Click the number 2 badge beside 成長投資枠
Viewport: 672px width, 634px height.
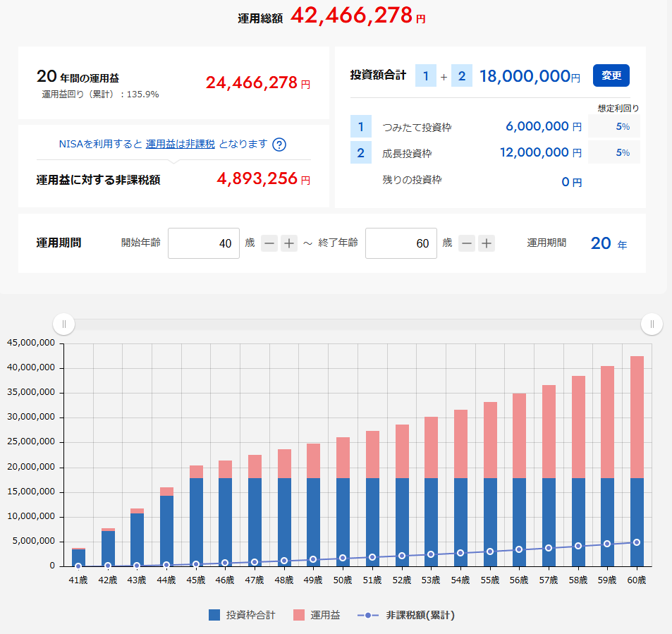click(x=360, y=152)
